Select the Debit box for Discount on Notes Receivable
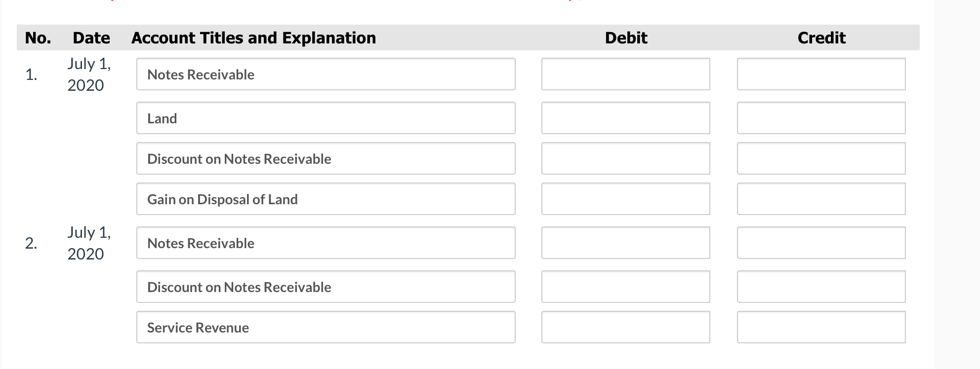The width and height of the screenshot is (980, 369). [625, 158]
